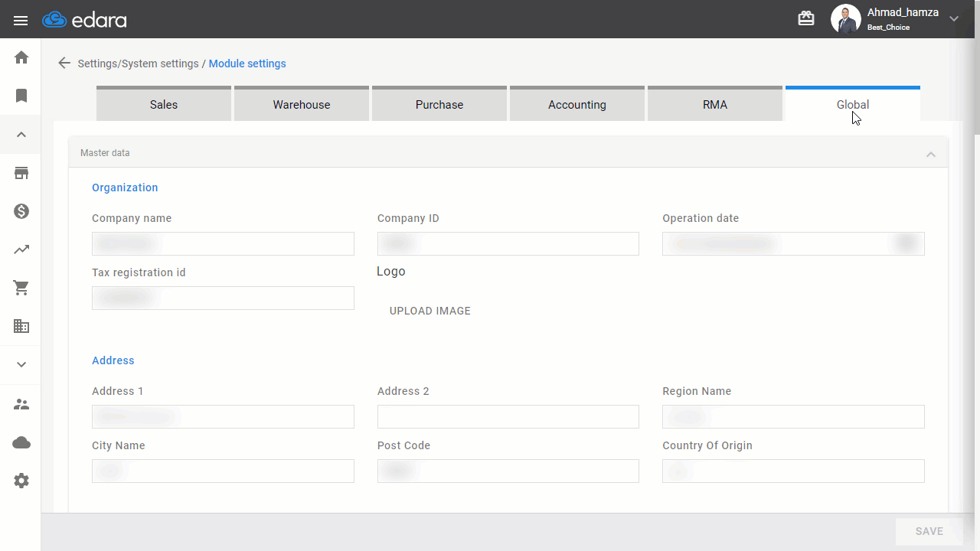The height and width of the screenshot is (551, 980).
Task: Click the Company ID field
Action: point(508,244)
